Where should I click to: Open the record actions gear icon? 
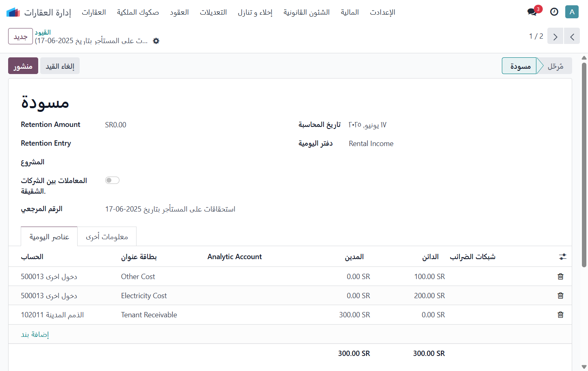pyautogui.click(x=156, y=41)
